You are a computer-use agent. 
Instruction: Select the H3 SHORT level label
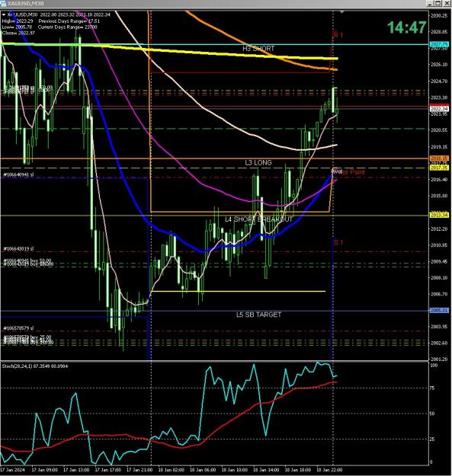258,49
